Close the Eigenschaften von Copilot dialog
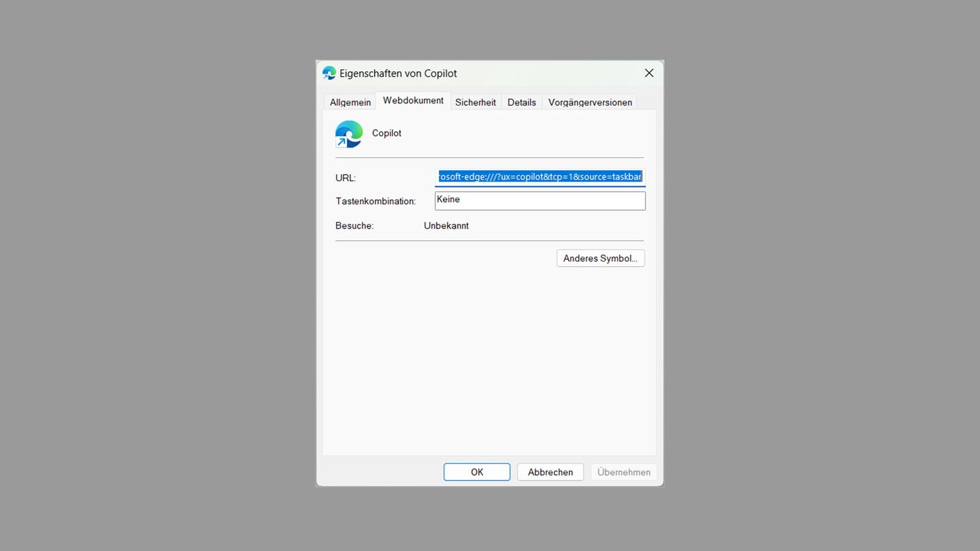 point(649,73)
